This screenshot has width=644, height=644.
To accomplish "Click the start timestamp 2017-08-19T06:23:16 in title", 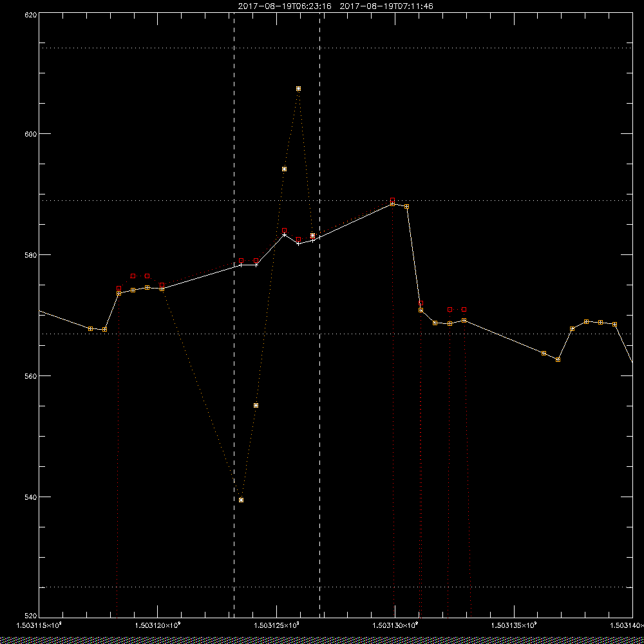I will coord(285,6).
